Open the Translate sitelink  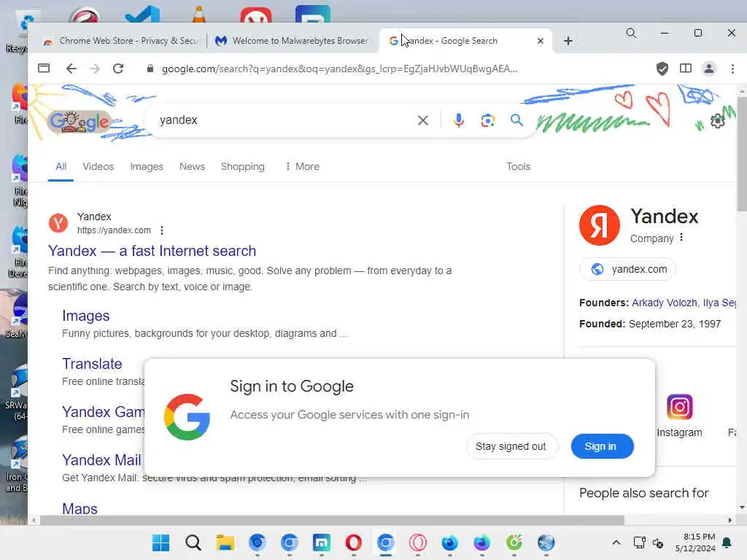[x=92, y=364]
